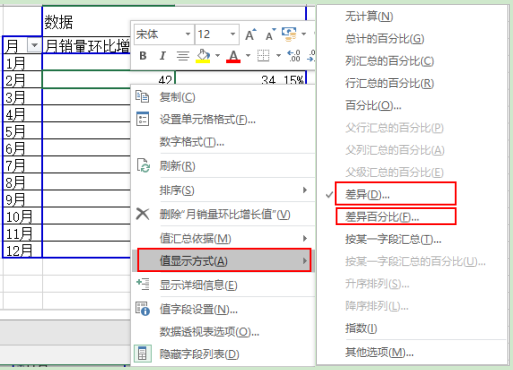
Task: Open the 值显示方式(A) submenu
Action: coord(224,260)
